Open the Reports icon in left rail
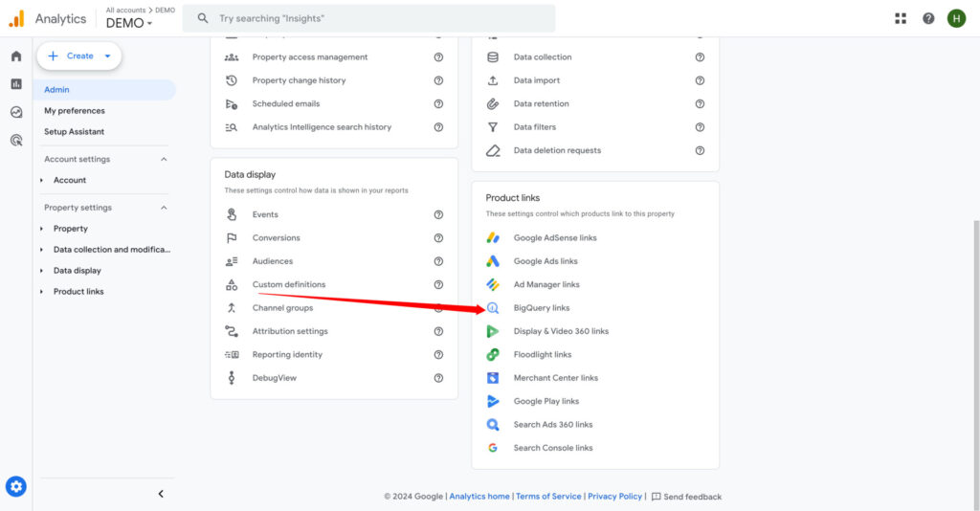Viewport: 980px width, 511px height. pyautogui.click(x=16, y=84)
